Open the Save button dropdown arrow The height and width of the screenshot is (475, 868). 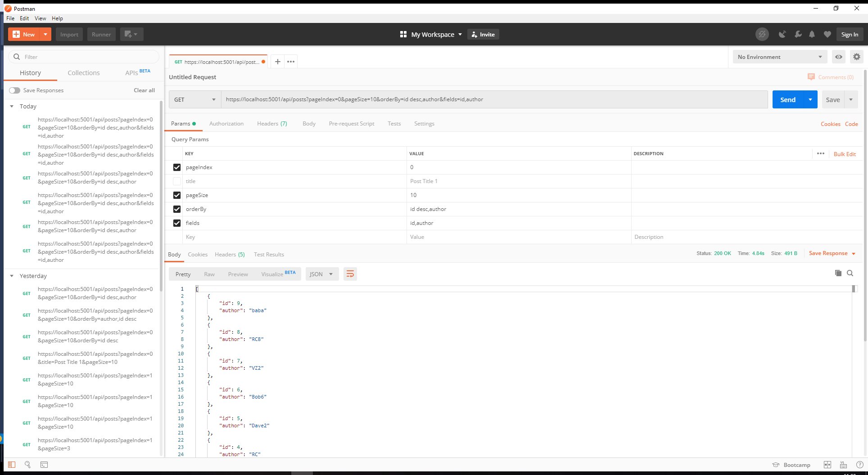851,99
